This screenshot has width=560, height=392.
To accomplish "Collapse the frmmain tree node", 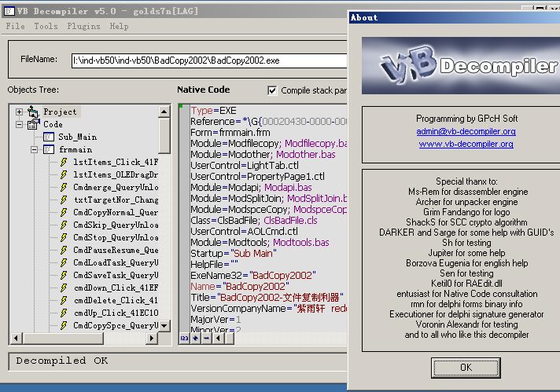I will point(35,149).
